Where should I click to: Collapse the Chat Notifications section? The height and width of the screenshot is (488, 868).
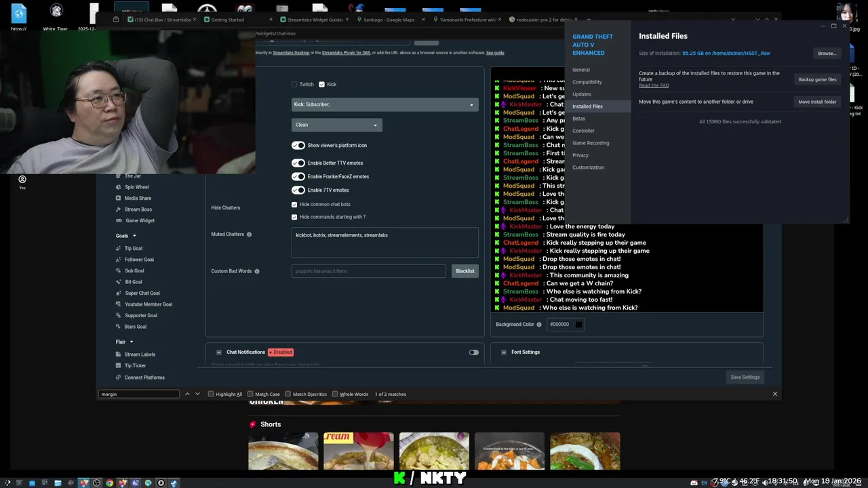(x=219, y=352)
